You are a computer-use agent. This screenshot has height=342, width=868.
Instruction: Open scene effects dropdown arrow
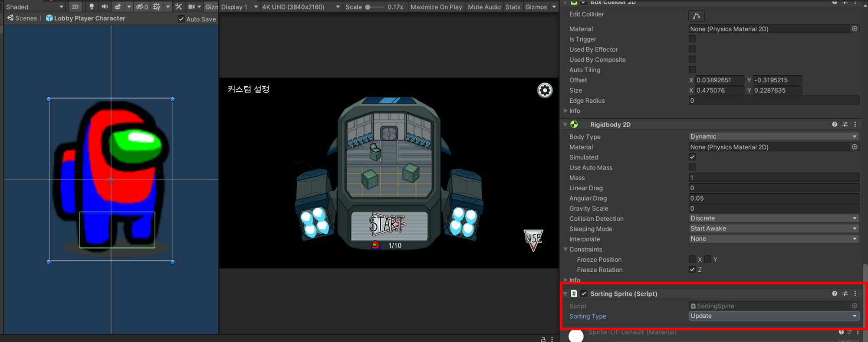pyautogui.click(x=129, y=7)
